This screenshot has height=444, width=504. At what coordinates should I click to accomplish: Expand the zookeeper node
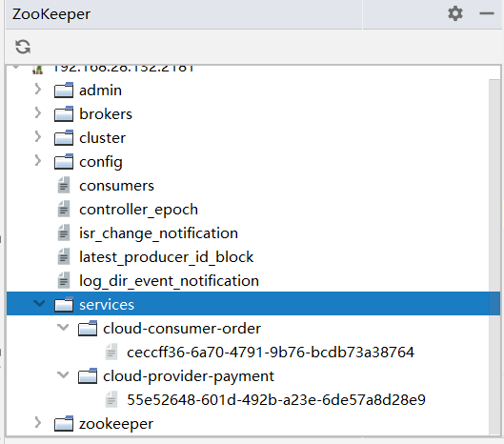click(x=38, y=422)
